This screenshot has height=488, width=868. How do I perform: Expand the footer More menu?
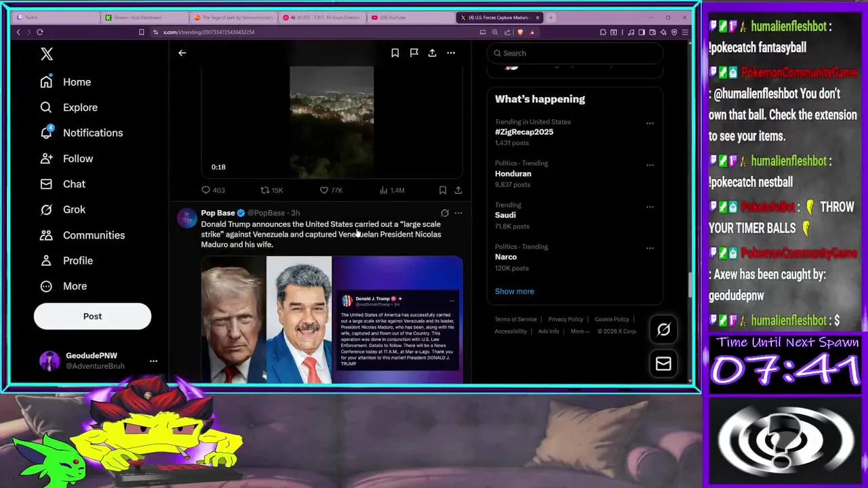(580, 331)
